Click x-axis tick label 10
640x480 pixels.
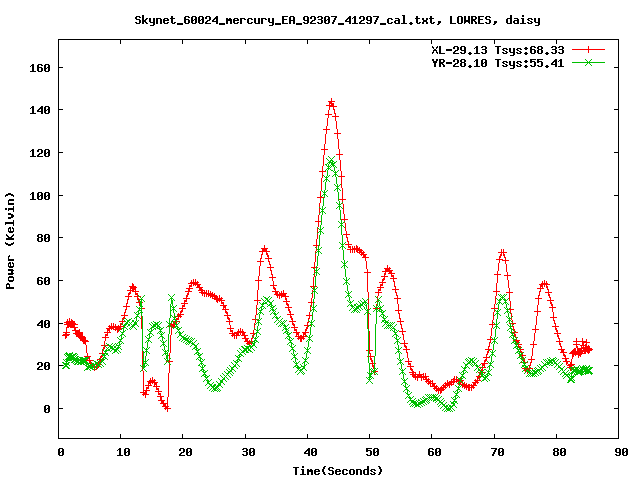coord(123,452)
